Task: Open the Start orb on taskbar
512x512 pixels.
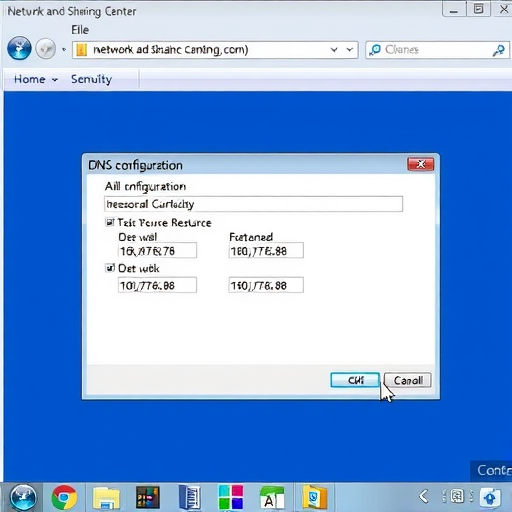Action: tap(23, 497)
